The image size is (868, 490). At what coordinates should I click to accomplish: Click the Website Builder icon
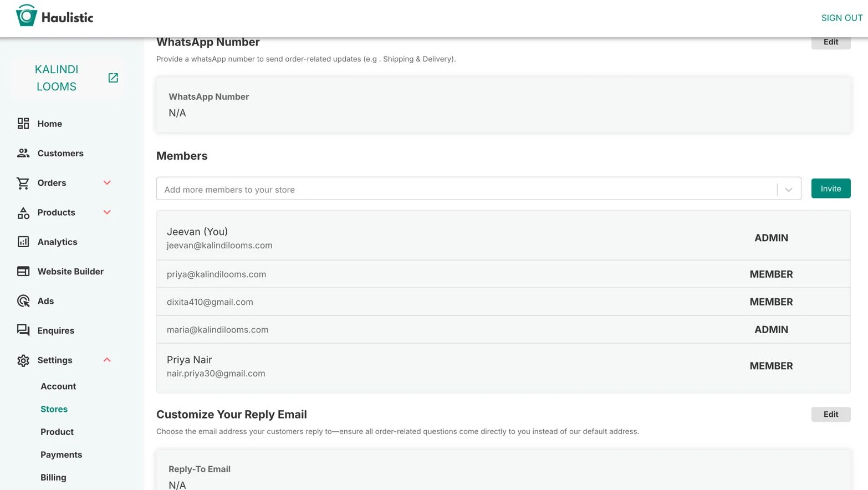tap(23, 272)
